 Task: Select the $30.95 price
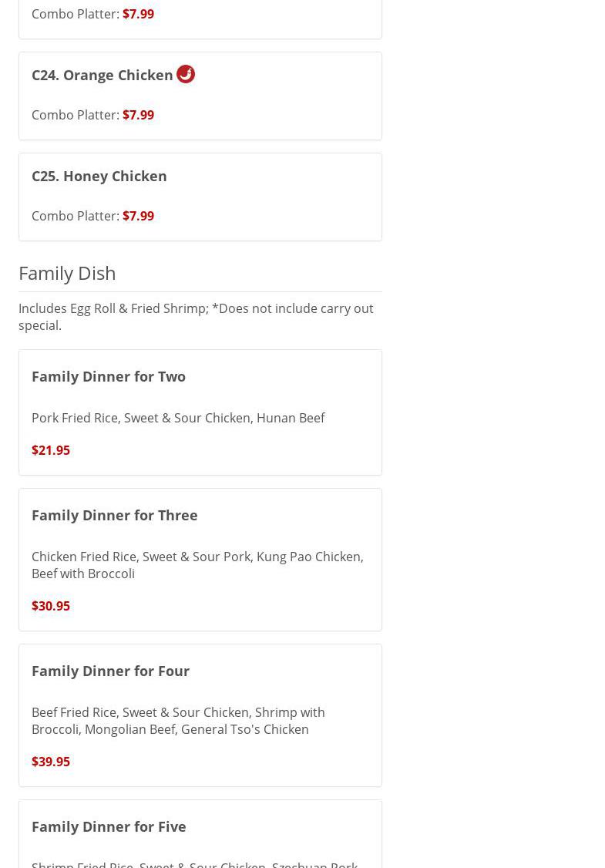click(x=51, y=606)
